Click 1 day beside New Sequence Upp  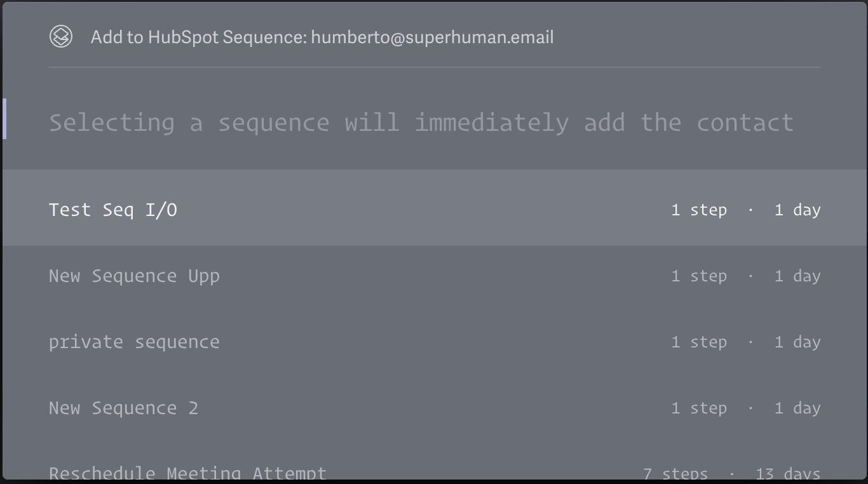[x=797, y=276]
